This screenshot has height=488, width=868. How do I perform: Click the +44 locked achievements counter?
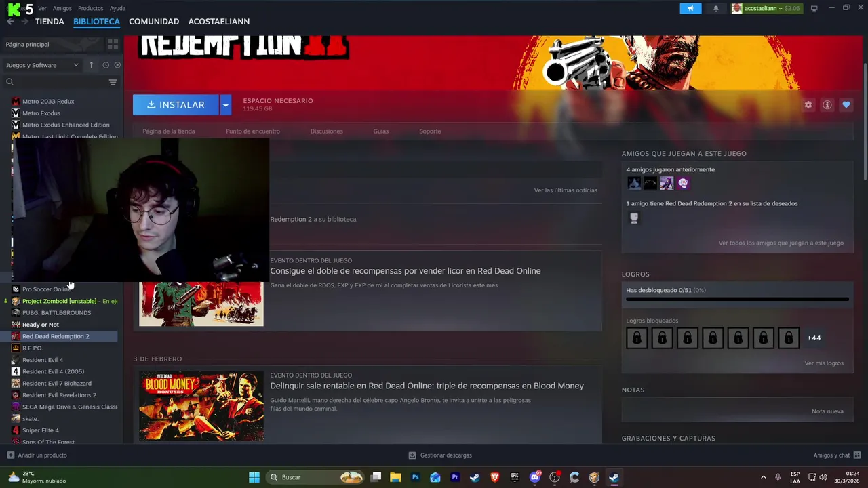coord(814,338)
